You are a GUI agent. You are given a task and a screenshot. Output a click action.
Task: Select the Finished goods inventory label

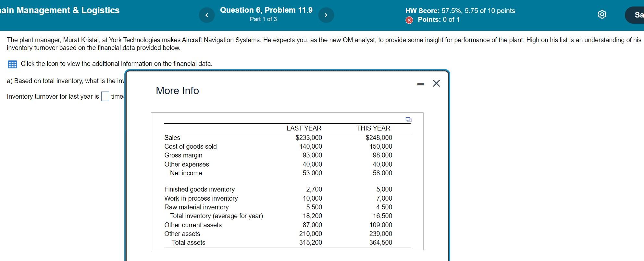click(199, 189)
